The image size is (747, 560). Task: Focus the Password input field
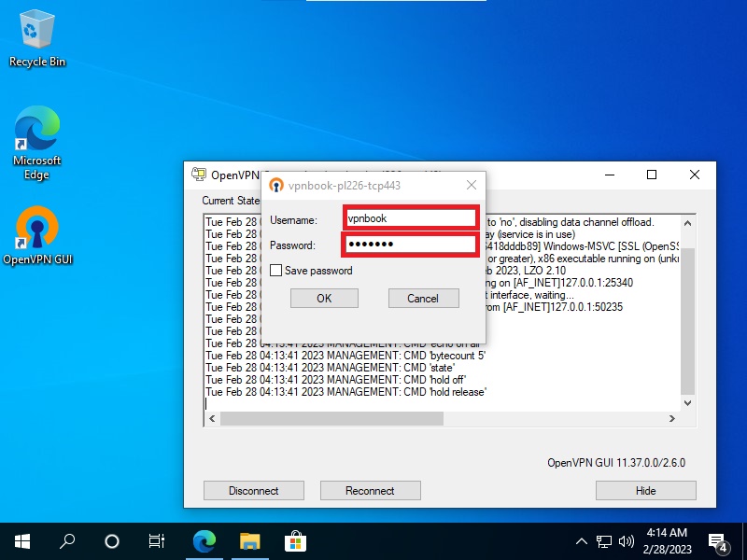point(411,245)
